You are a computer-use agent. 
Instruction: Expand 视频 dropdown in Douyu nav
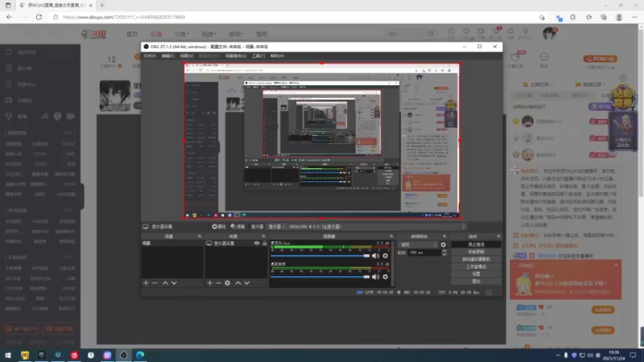[208, 34]
